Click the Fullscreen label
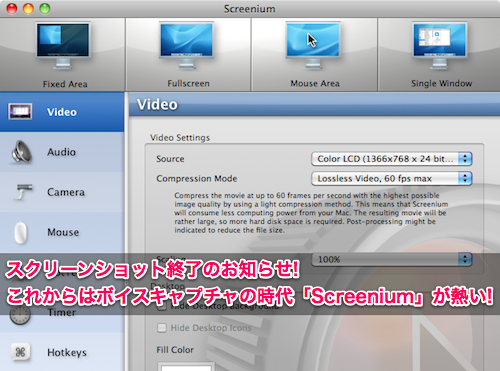Viewport: 500px width, 371px height. click(188, 83)
